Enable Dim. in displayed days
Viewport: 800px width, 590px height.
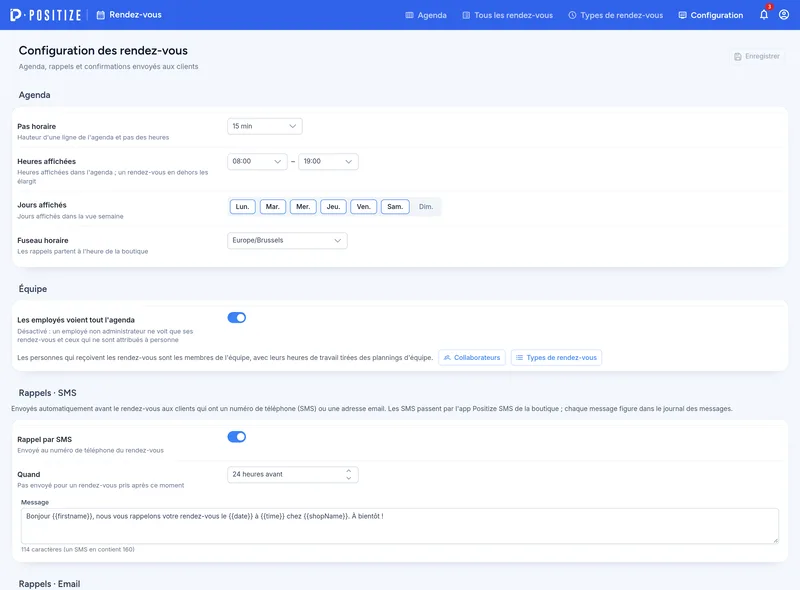pyautogui.click(x=426, y=207)
